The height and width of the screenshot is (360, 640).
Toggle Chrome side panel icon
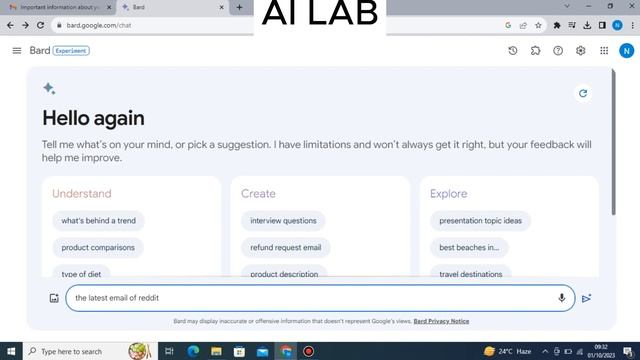[x=602, y=25]
